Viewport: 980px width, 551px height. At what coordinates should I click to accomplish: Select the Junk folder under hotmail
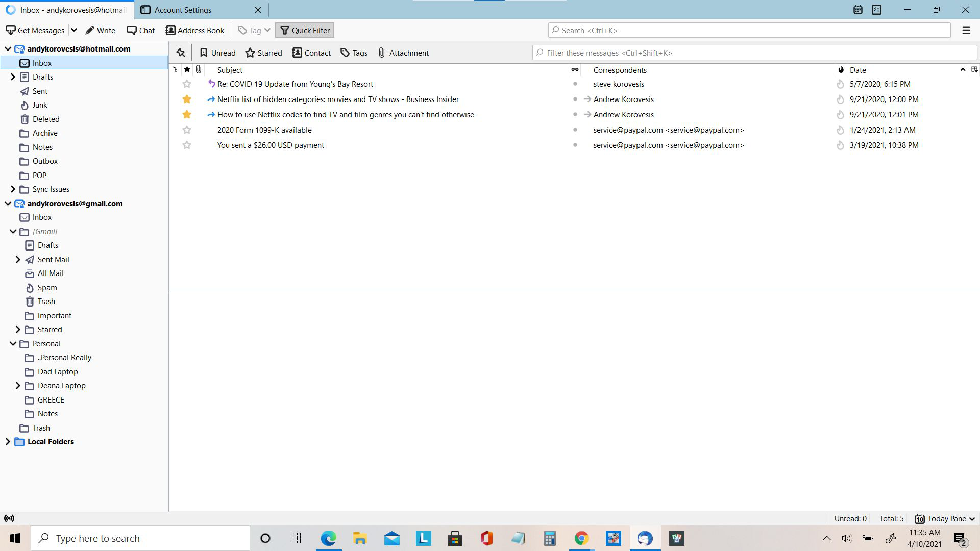(40, 105)
